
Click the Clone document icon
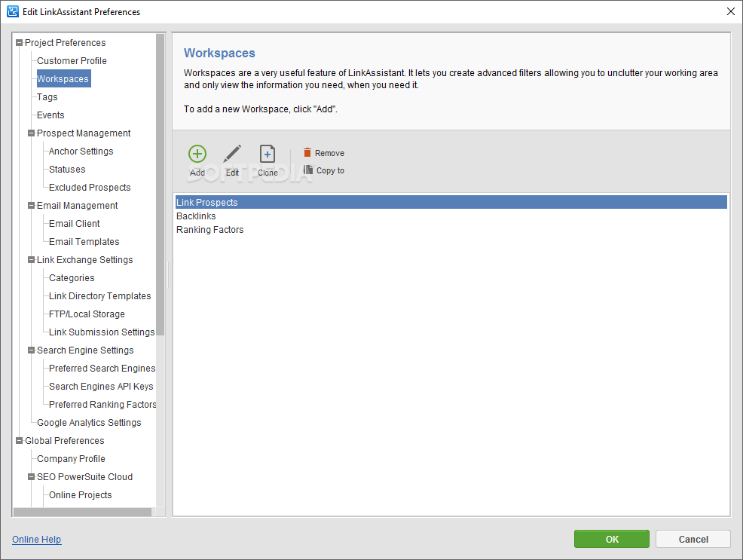[x=268, y=154]
